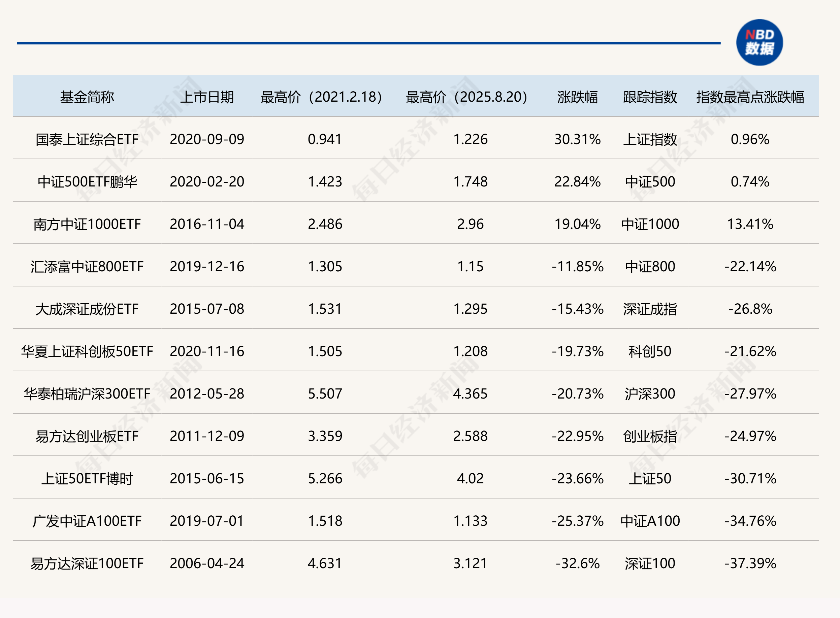Click the 指数最高点涨跌幅 header

click(750, 97)
